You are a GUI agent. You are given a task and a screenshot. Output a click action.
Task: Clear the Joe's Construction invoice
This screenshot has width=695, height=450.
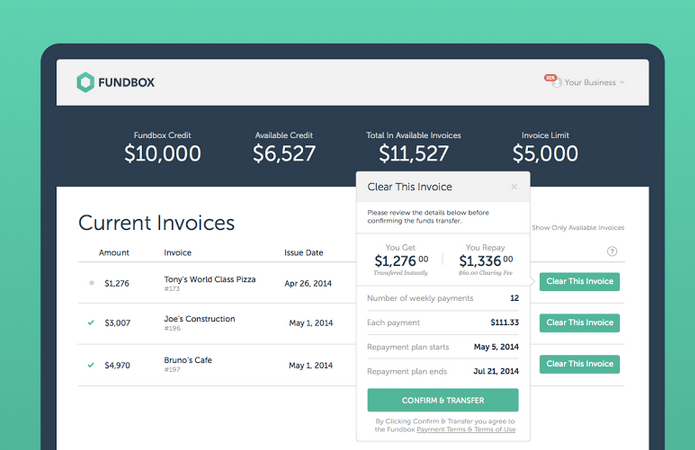pos(579,323)
